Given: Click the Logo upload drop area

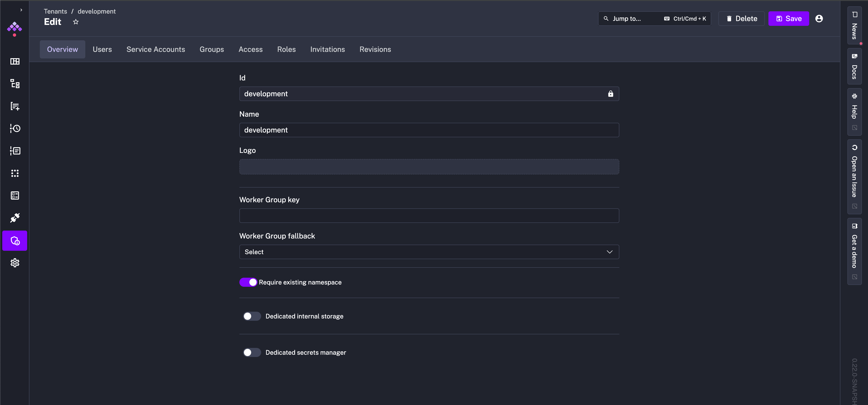Looking at the screenshot, I should [x=429, y=166].
